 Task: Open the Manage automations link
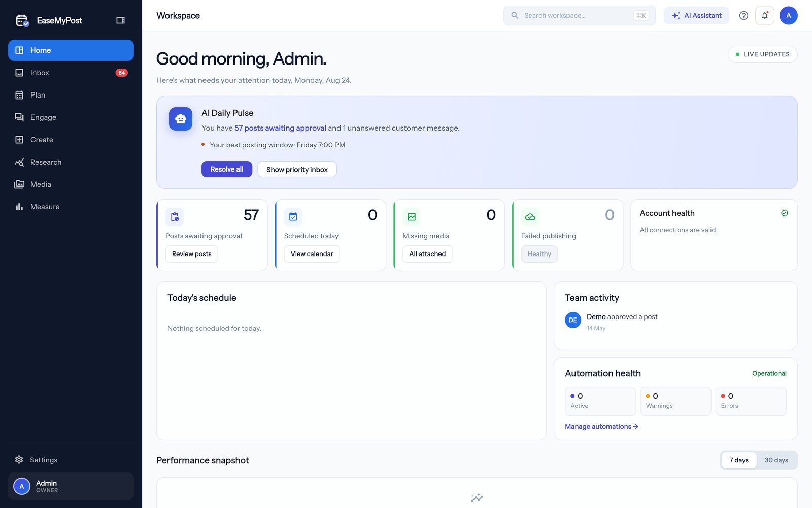tap(601, 426)
